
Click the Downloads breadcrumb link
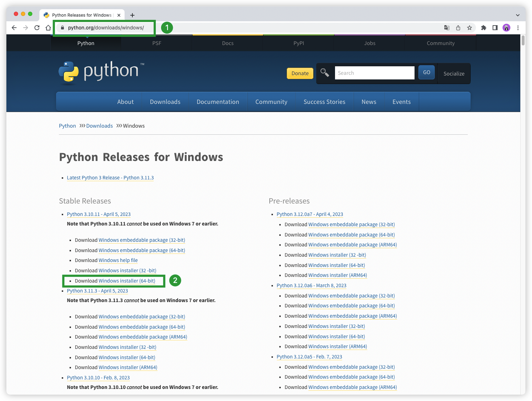(99, 126)
